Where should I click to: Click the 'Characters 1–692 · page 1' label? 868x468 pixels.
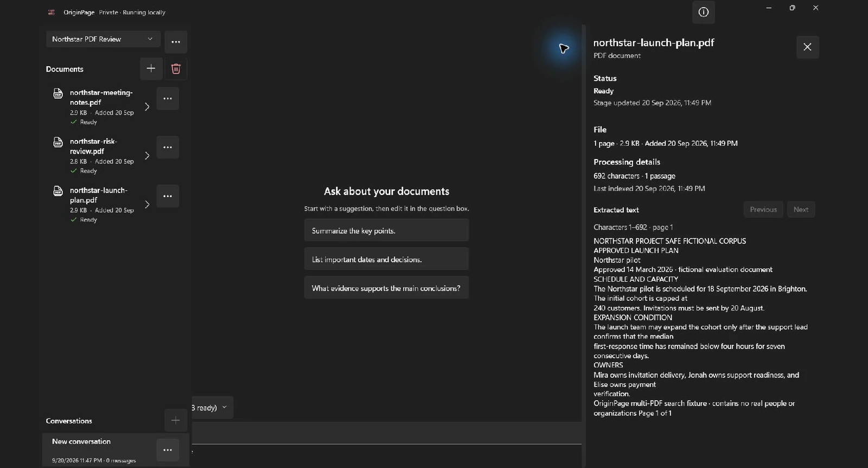click(x=633, y=227)
